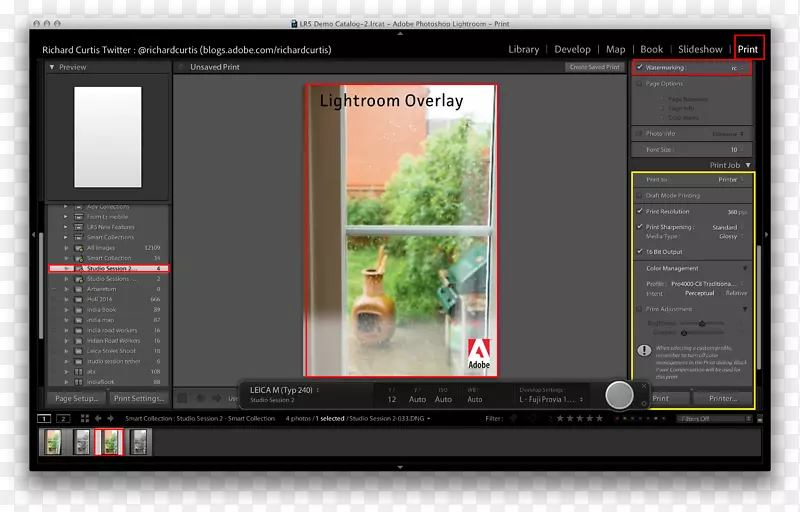This screenshot has height=512, width=800.
Task: Toggle the Watermarking checkbox
Action: (x=639, y=67)
